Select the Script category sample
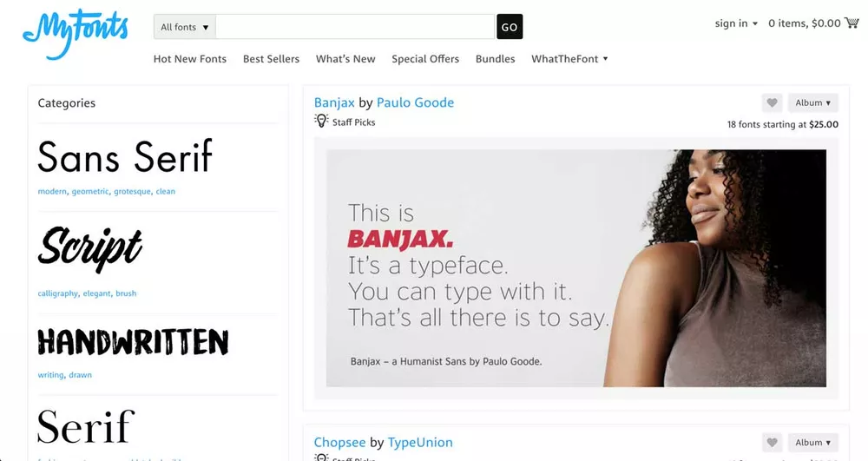Image resolution: width=868 pixels, height=461 pixels. tap(90, 248)
